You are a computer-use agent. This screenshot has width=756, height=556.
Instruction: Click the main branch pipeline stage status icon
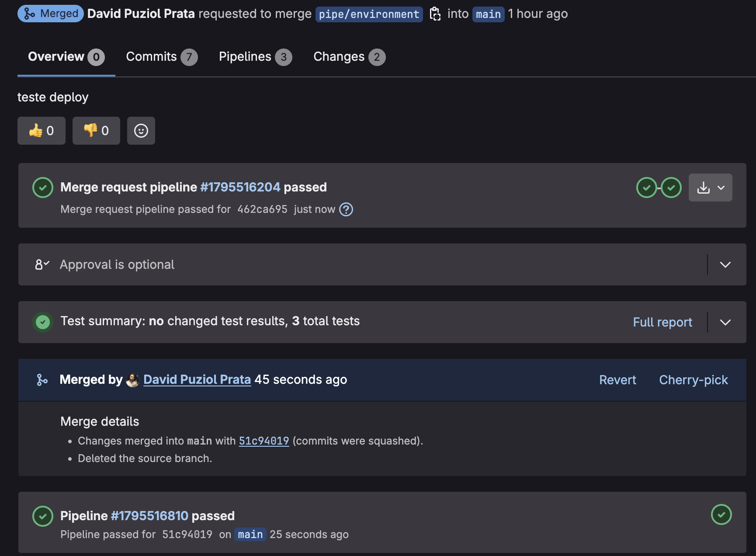click(721, 514)
